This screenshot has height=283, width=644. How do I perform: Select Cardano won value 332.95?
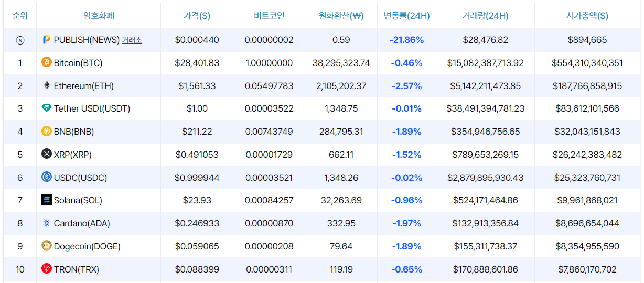(x=341, y=223)
